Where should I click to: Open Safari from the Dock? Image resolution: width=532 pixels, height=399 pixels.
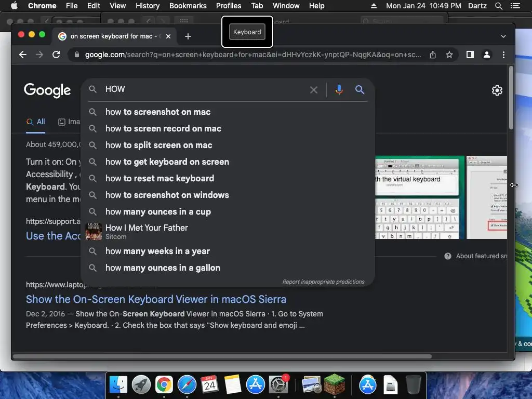187,385
